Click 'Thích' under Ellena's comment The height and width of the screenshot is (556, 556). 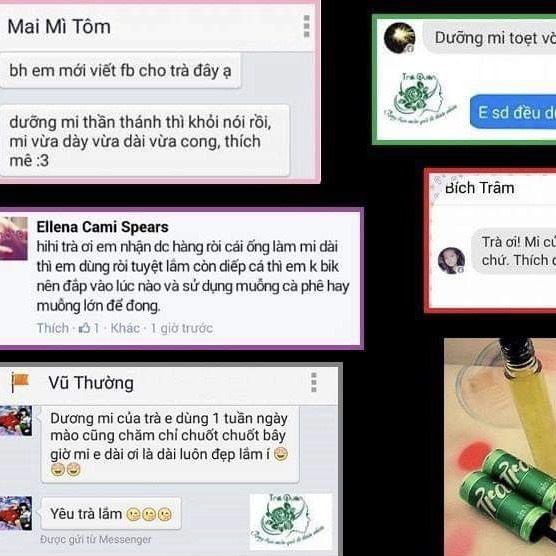tap(52, 328)
